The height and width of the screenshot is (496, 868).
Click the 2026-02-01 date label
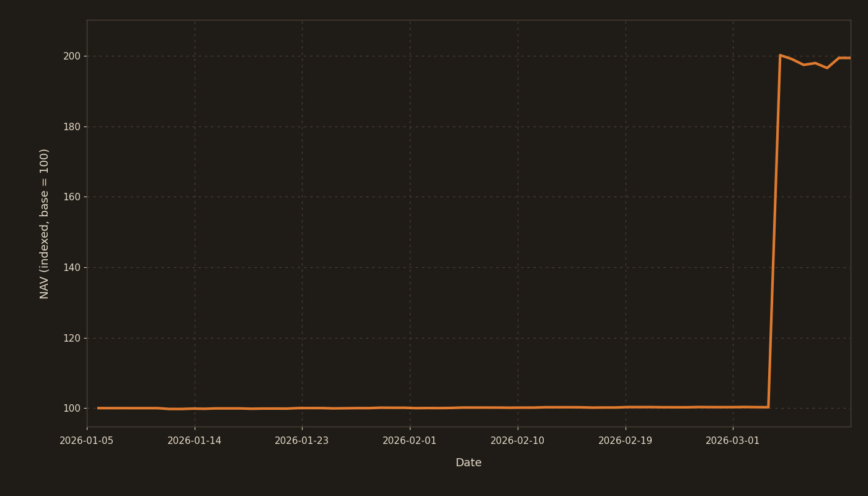pyautogui.click(x=410, y=441)
